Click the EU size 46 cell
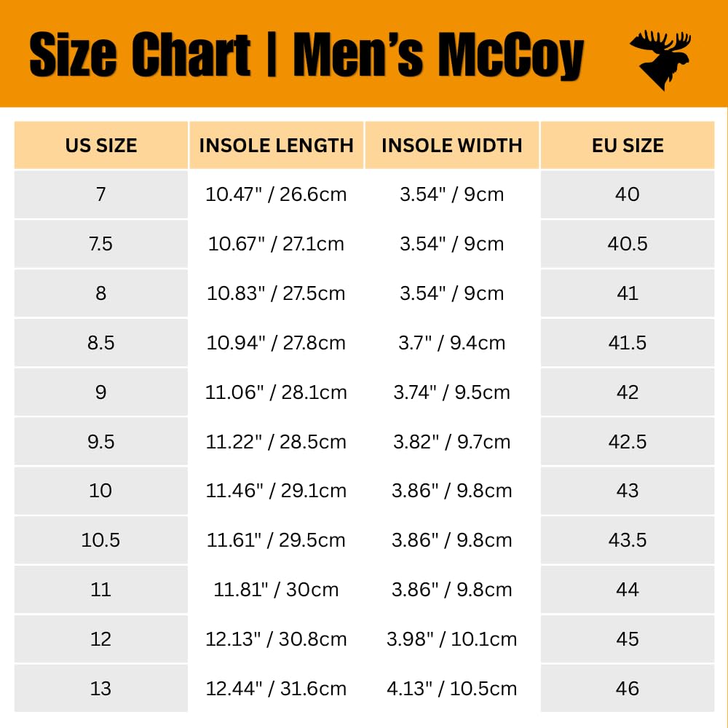The width and height of the screenshot is (728, 728). pos(628,689)
